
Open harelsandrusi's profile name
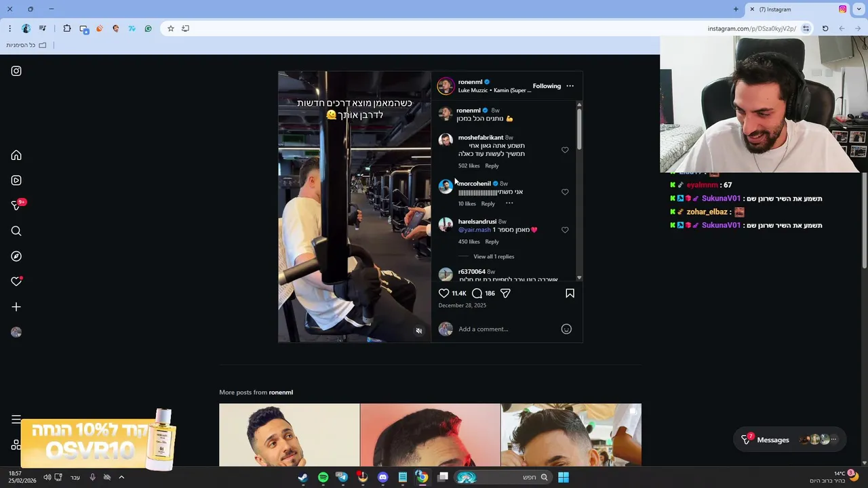coord(477,222)
